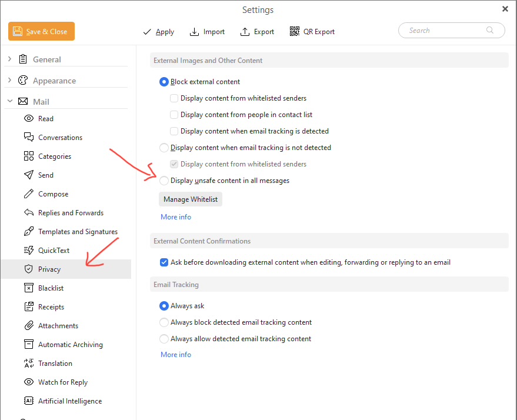Expand the General settings section
This screenshot has height=420, width=517.
coord(9,59)
